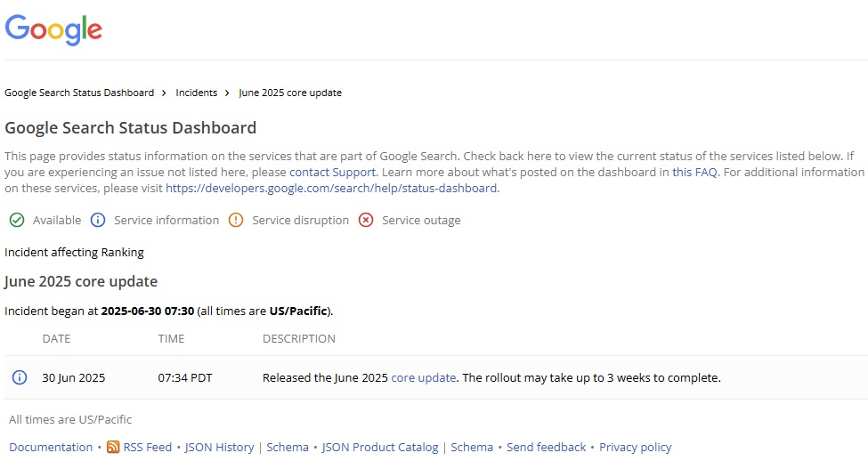Viewport: 868px width, 461px height.
Task: Click the red Service outage icon
Action: click(x=366, y=220)
